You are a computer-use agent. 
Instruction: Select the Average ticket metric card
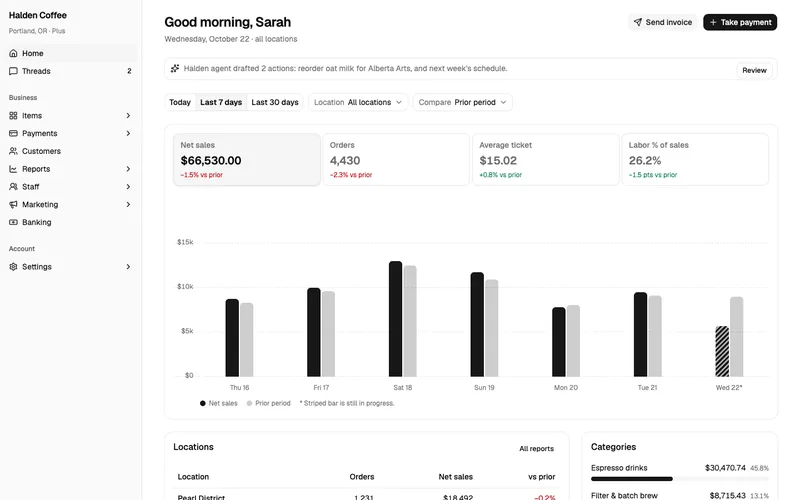[x=545, y=160]
